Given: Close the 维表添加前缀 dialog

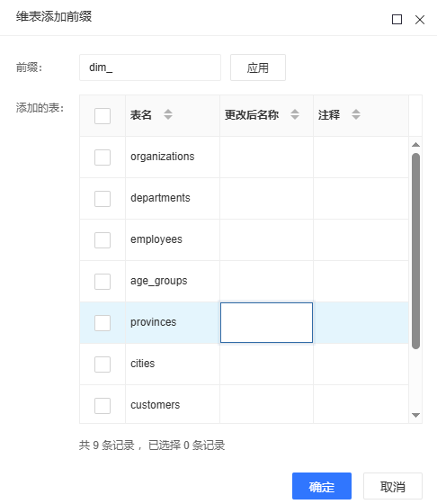Looking at the screenshot, I should tap(420, 20).
